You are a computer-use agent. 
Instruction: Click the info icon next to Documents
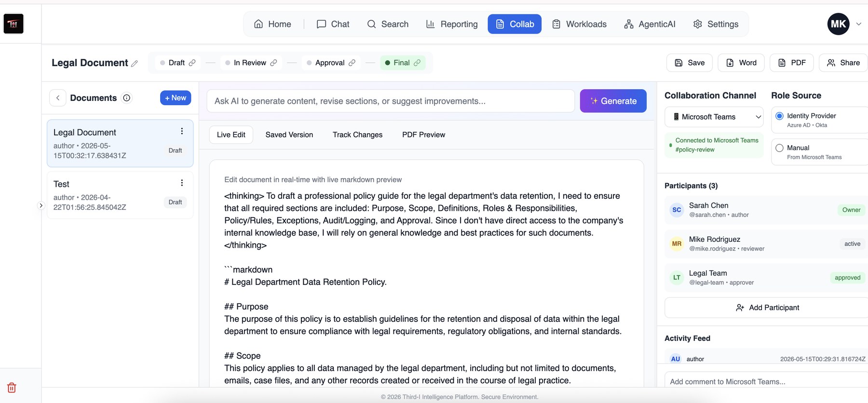(126, 98)
